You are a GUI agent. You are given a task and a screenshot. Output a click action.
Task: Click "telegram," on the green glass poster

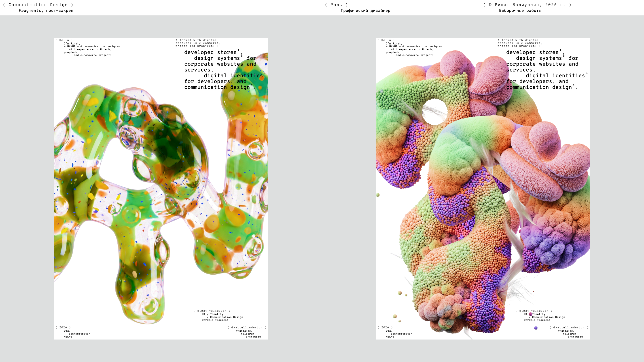coord(248,334)
